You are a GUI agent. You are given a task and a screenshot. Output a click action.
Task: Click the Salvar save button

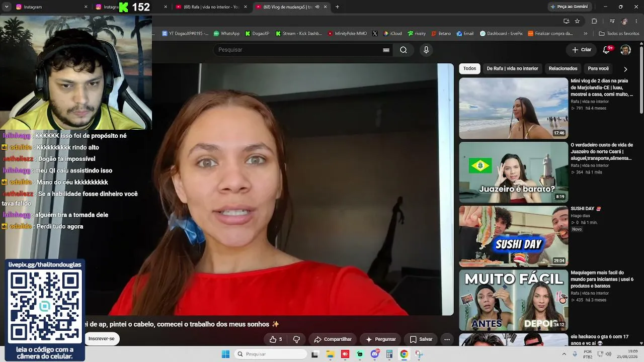tap(421, 339)
